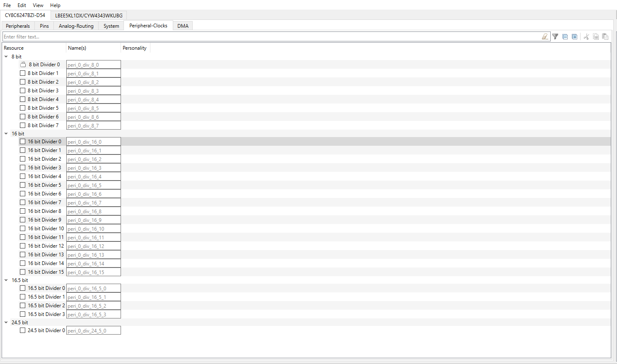Click the peri_0_div_16_0 name field

click(x=94, y=142)
